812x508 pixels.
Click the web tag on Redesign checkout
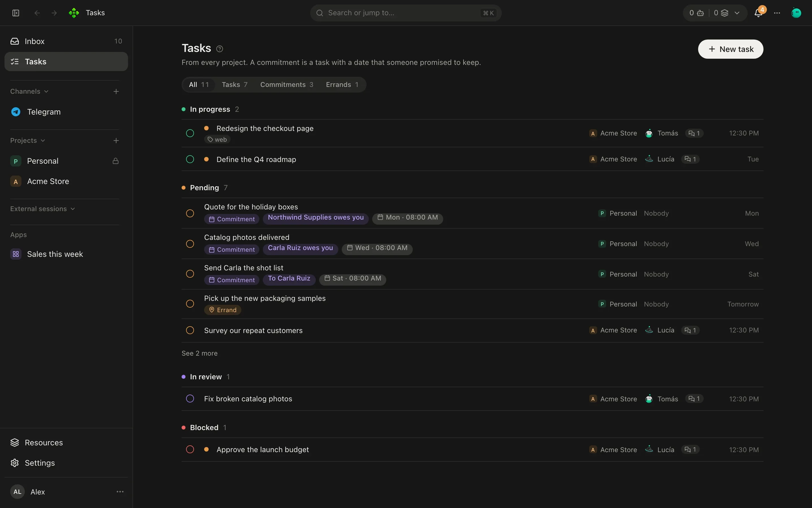pos(217,139)
